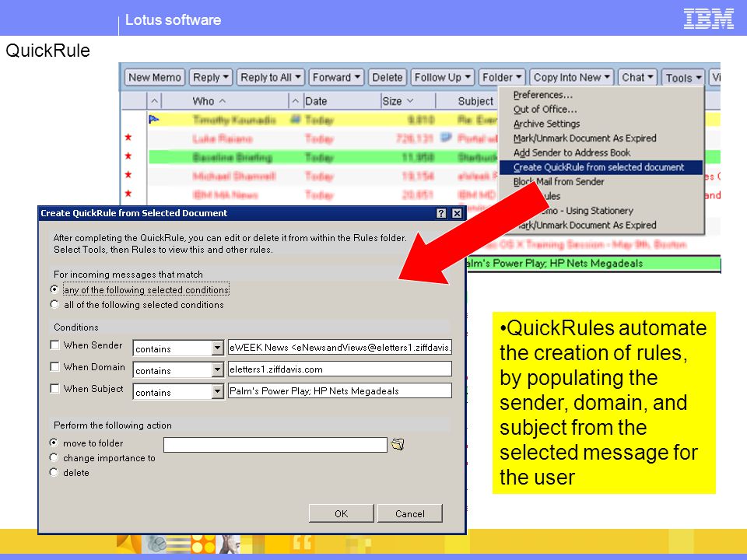Expand the Follow Up dropdown
This screenshot has width=747, height=560.
coord(468,77)
